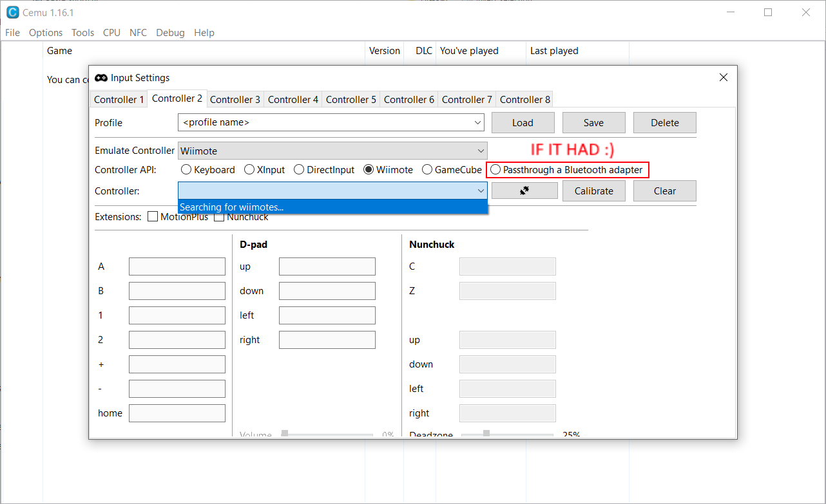Sort game list by Version column header
The image size is (826, 504).
coord(385,51)
